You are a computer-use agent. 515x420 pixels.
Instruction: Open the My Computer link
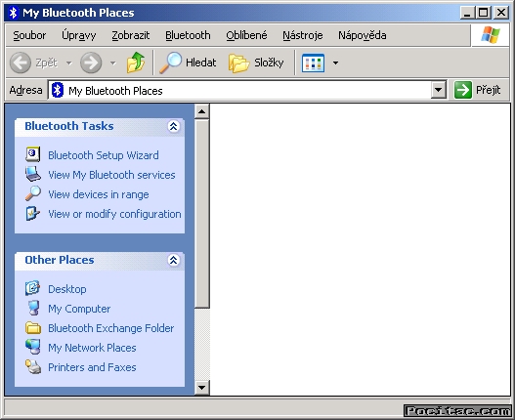click(79, 309)
